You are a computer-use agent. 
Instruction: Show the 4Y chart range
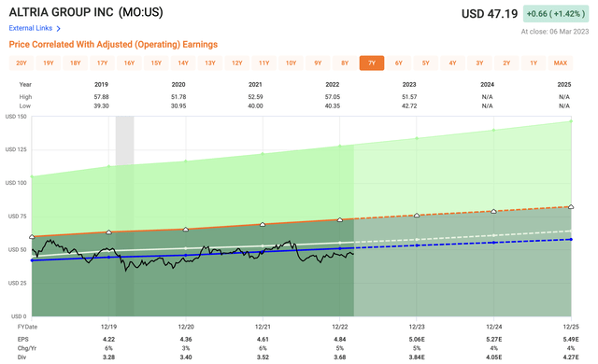[x=452, y=63]
